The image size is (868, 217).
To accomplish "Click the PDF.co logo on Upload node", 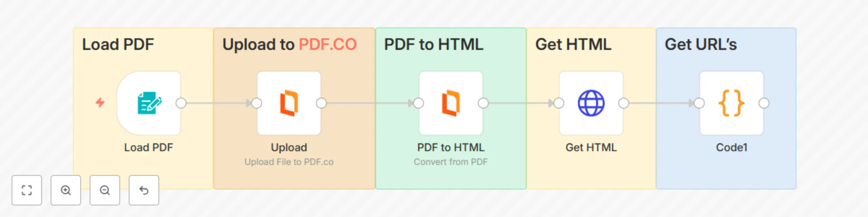I will 289,103.
